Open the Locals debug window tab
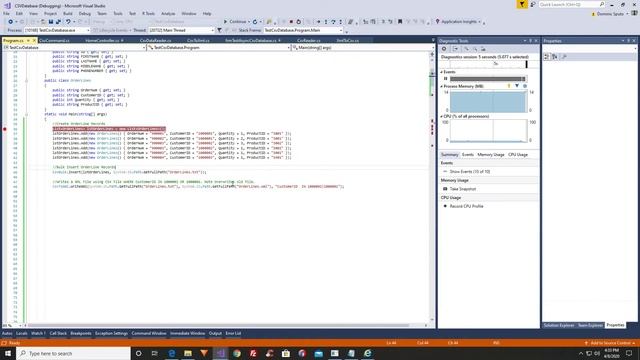 pos(22,333)
